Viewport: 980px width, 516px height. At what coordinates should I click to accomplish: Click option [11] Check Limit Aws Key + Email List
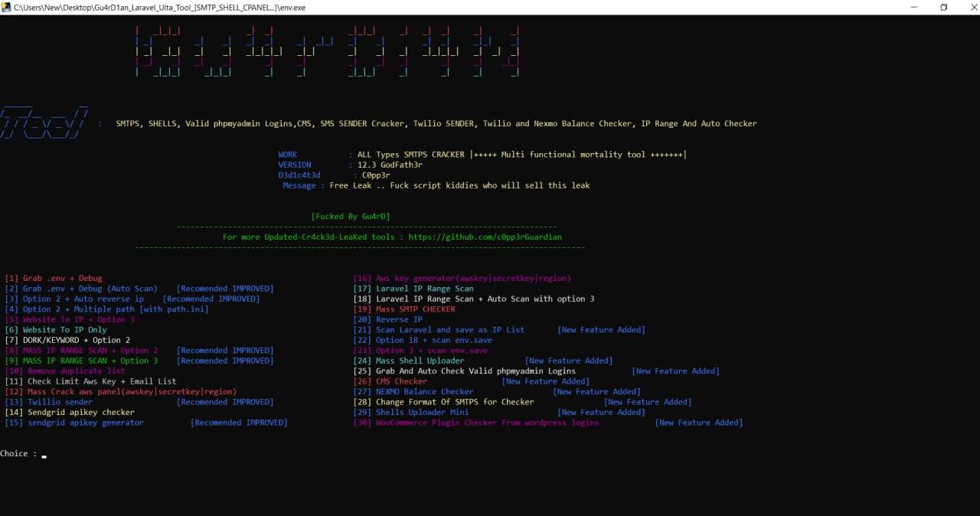click(90, 381)
